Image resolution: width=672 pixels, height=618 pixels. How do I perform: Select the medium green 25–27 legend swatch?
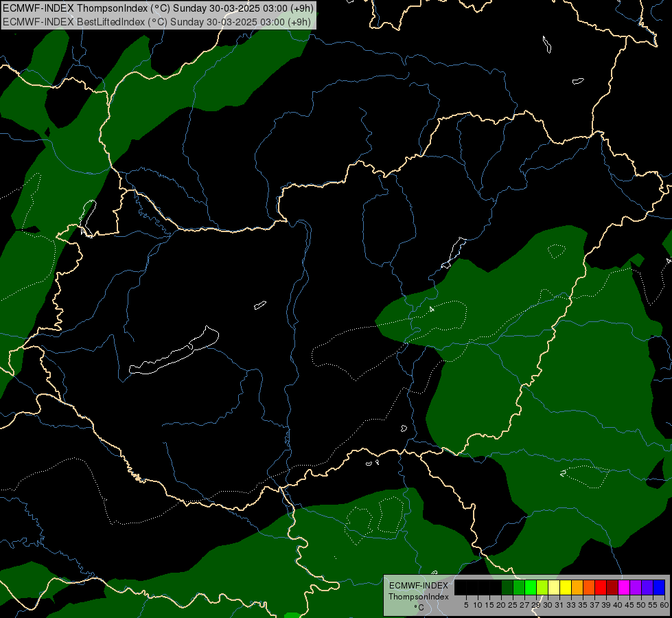(518, 587)
